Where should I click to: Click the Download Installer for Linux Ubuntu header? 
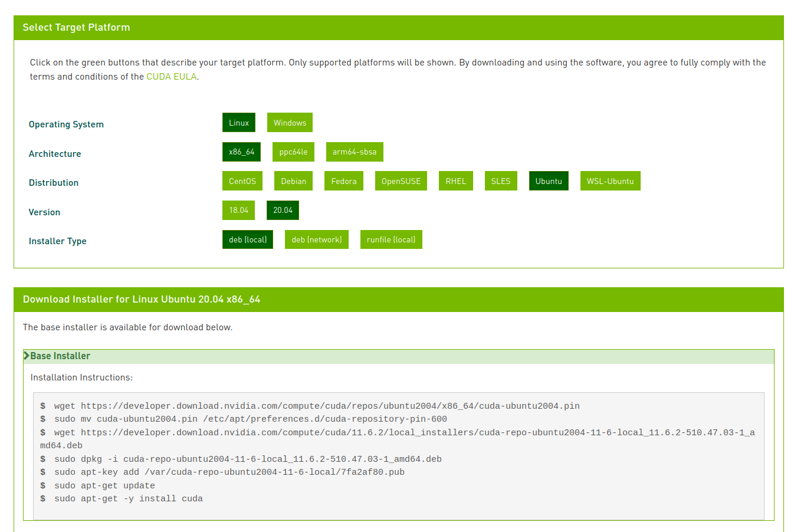pyautogui.click(x=399, y=300)
